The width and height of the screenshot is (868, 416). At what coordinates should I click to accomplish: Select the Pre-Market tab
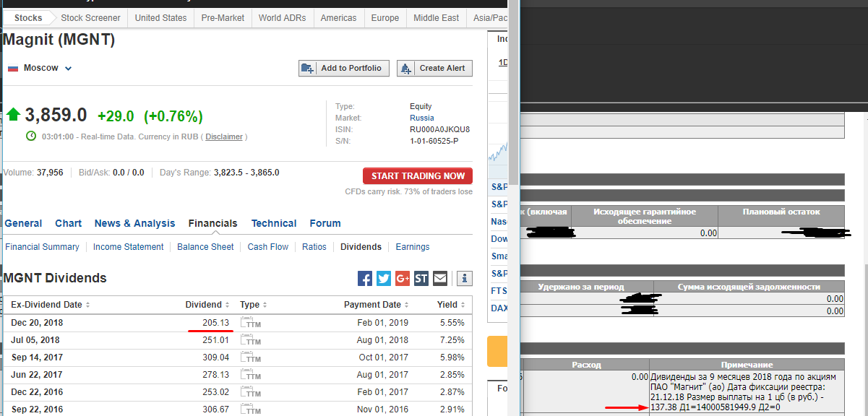click(223, 17)
